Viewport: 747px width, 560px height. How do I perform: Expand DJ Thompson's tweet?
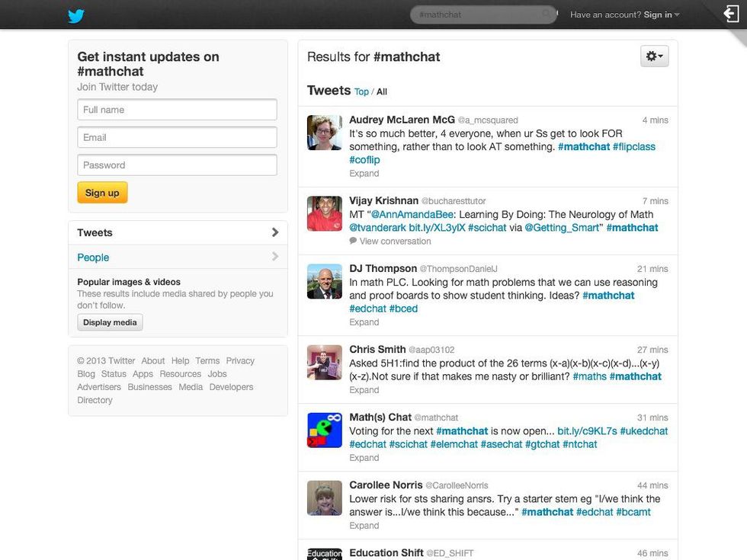(364, 322)
